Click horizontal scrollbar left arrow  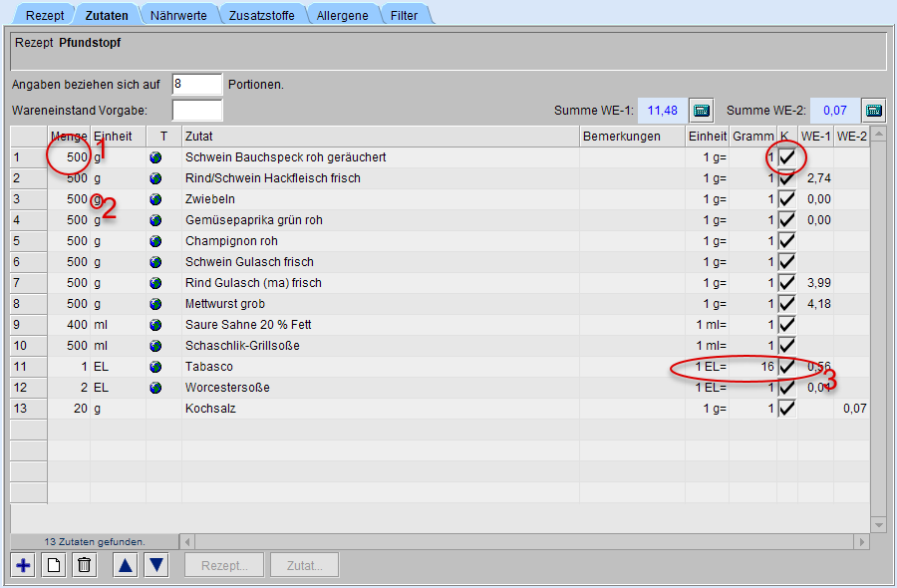click(x=187, y=541)
